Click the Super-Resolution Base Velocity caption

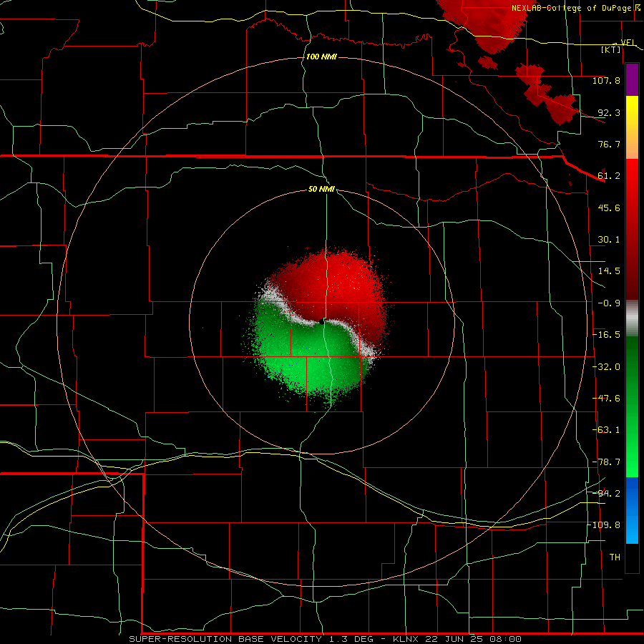pos(326,639)
